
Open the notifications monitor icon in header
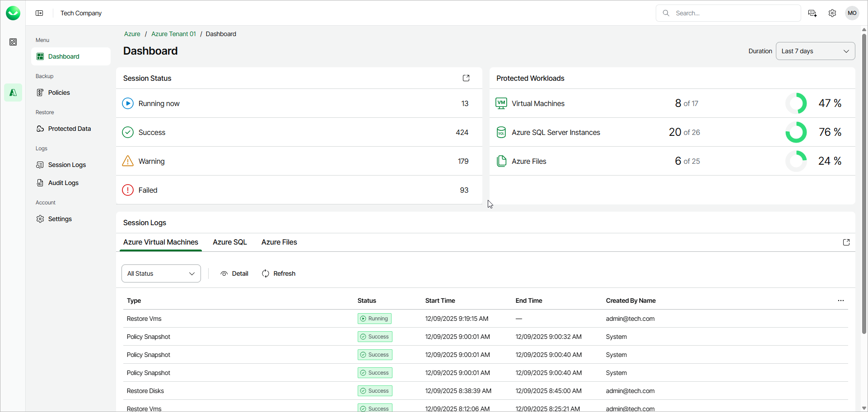point(812,13)
